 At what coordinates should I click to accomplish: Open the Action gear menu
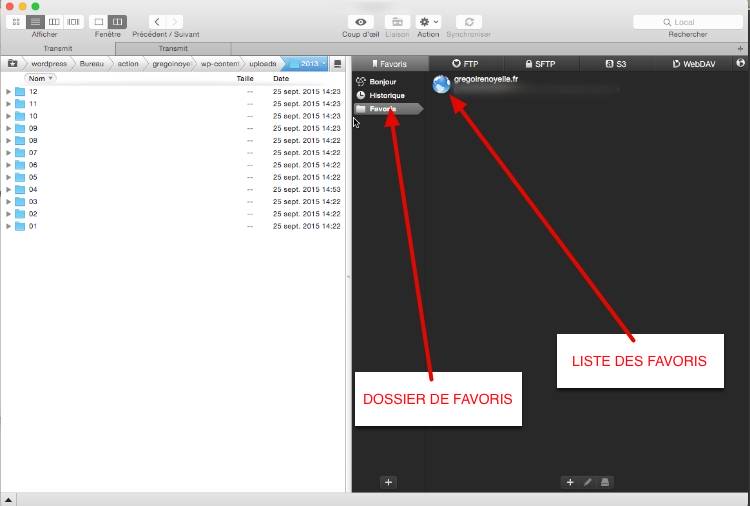(428, 22)
